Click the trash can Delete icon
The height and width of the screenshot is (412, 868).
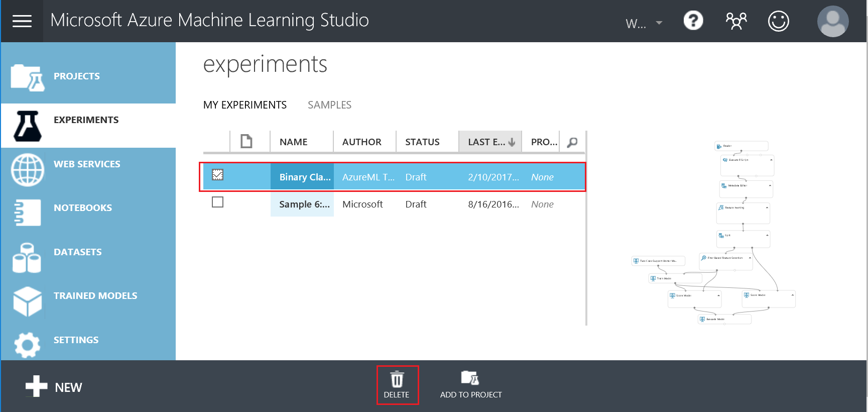[397, 379]
